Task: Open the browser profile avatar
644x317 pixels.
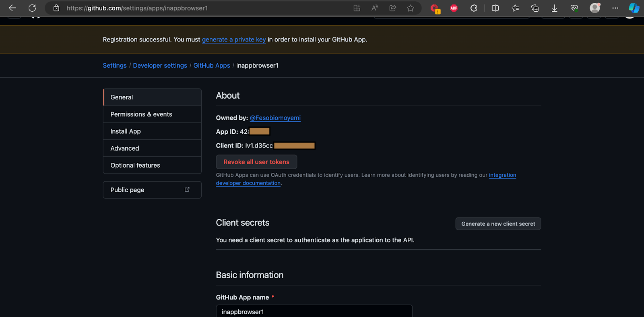Action: (x=595, y=8)
